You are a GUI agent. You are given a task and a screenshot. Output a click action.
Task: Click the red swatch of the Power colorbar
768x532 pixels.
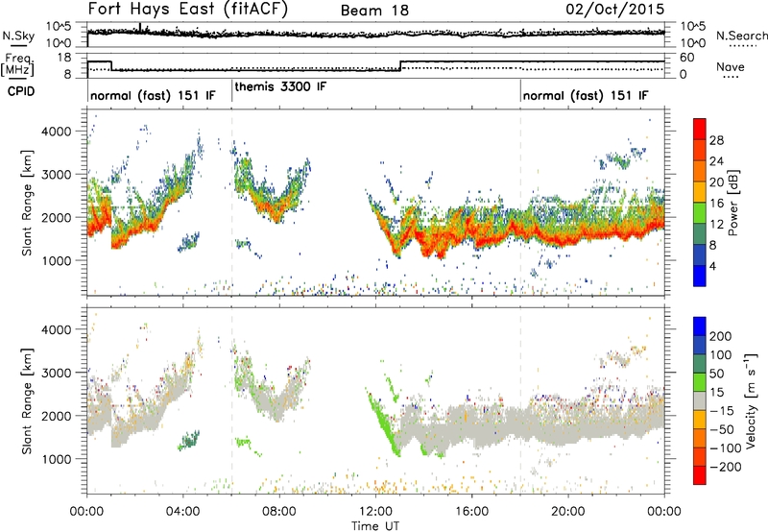[x=700, y=129]
